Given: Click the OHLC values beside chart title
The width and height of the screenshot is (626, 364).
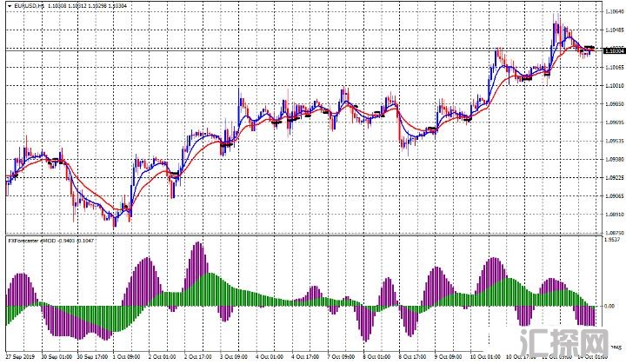Looking at the screenshot, I should click(93, 7).
